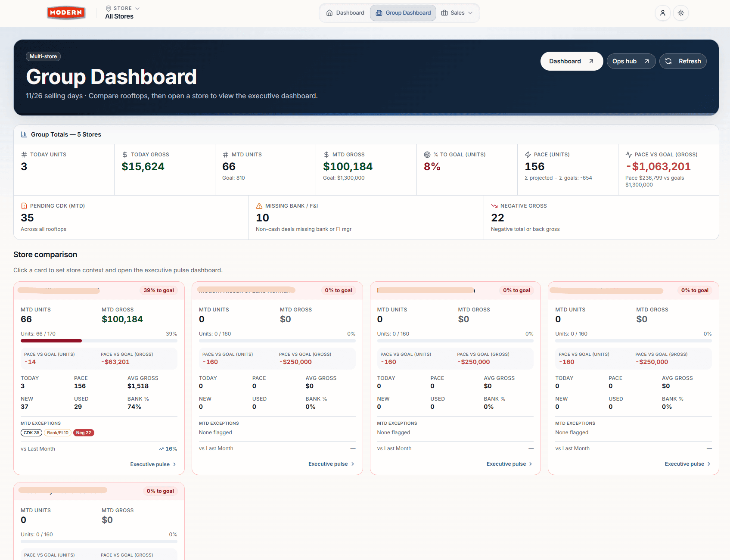Click the Sales tab columns icon
Screen dimensions: 730x560
pos(444,13)
